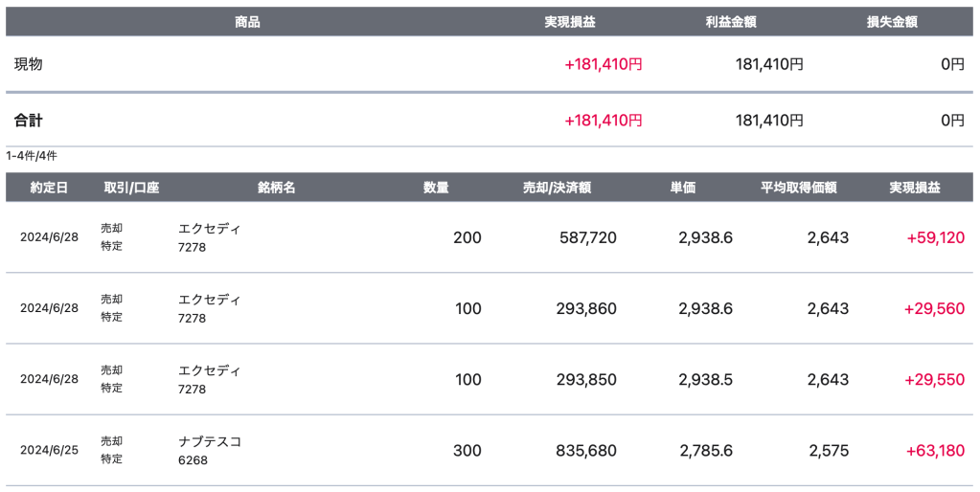Select the 合計 total row label

click(29, 121)
